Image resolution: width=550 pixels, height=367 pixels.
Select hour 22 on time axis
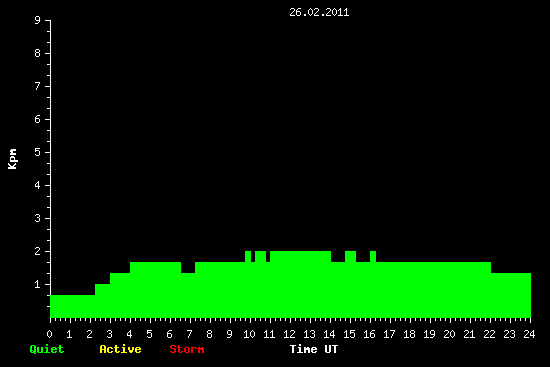coord(489,334)
